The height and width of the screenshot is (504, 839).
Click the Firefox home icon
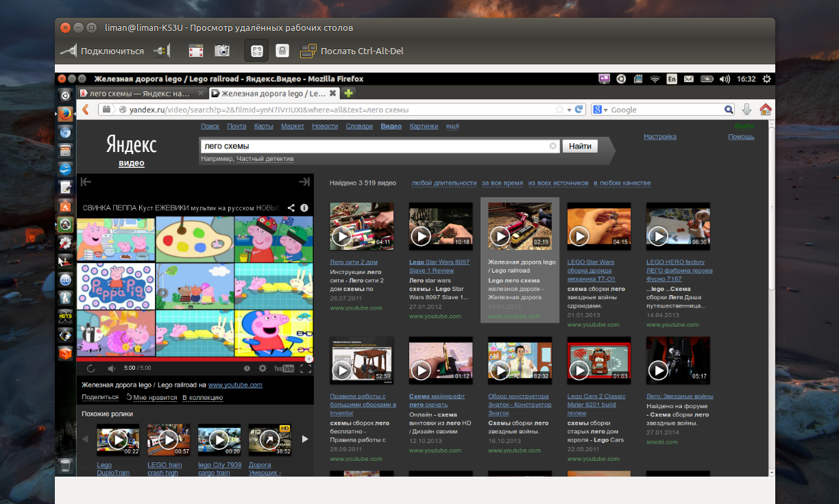[766, 110]
